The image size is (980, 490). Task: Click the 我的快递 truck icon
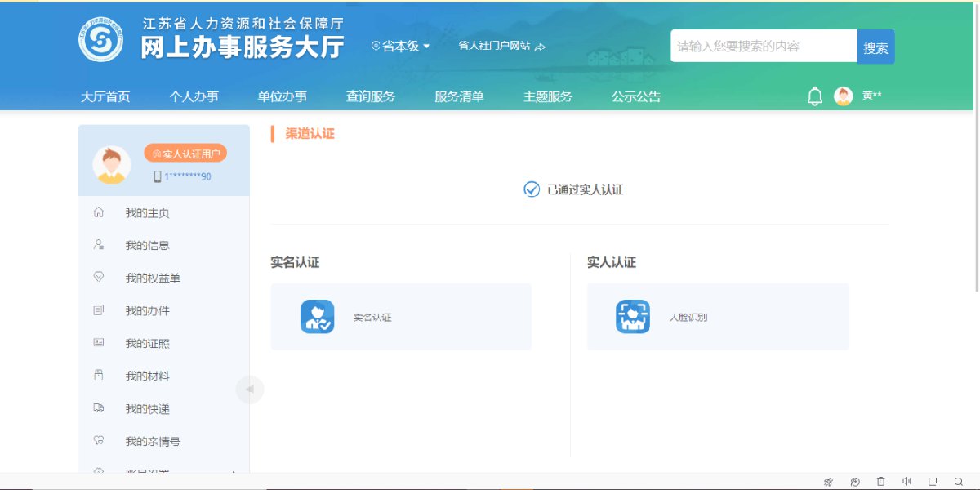point(99,408)
